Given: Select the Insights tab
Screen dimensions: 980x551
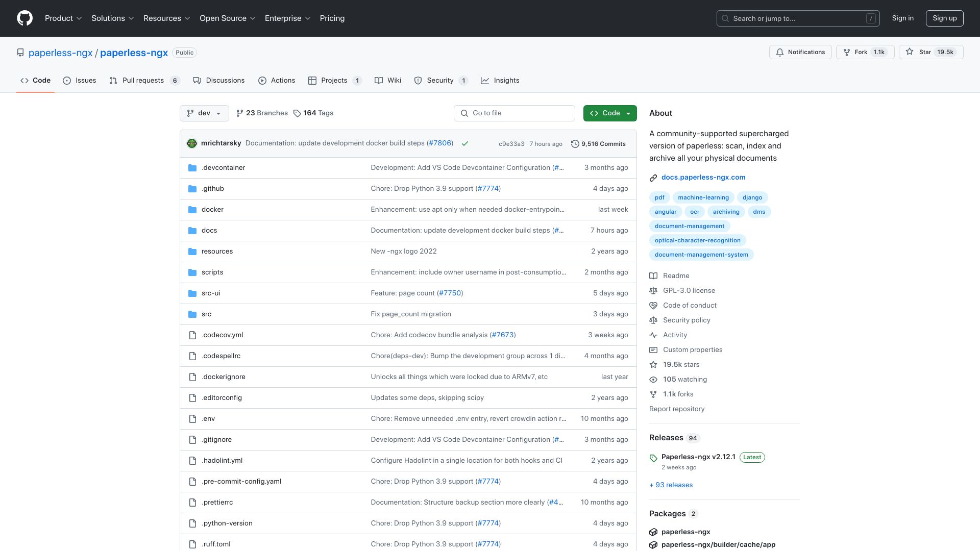Looking at the screenshot, I should [x=500, y=81].
